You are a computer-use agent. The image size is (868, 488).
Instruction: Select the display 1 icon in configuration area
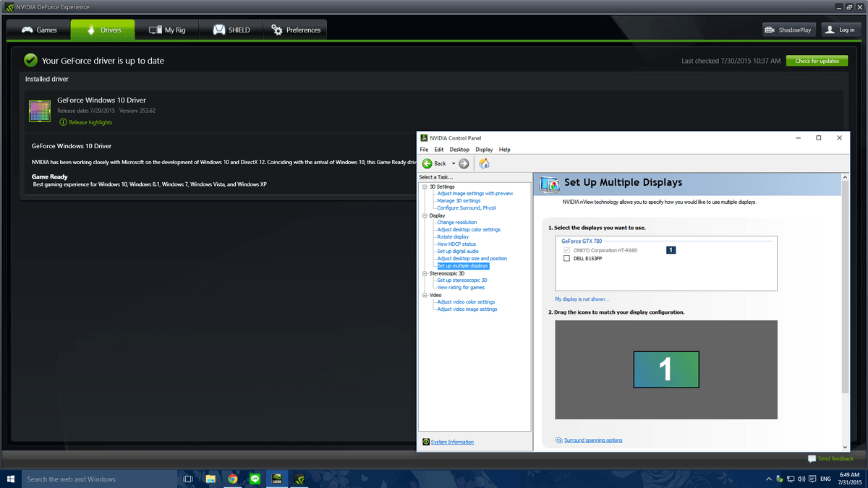[x=665, y=369]
